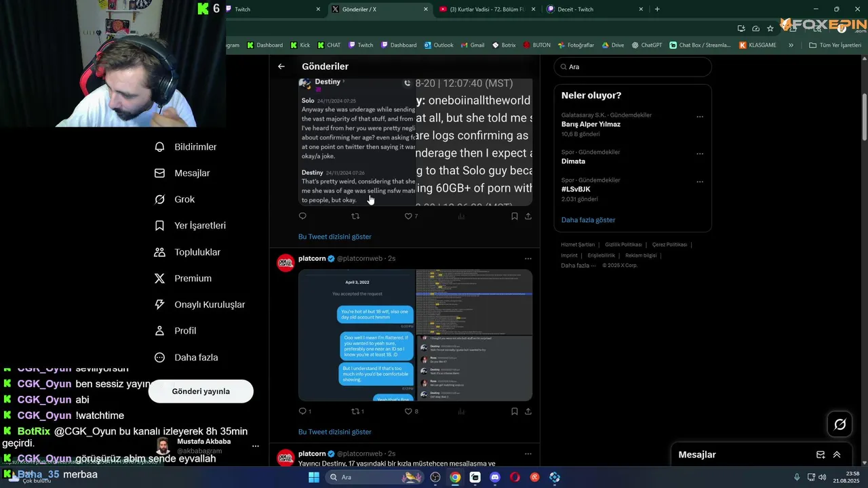The width and height of the screenshot is (868, 488).
Task: Compose a new message in the Mesajlar drawer
Action: coord(821,455)
